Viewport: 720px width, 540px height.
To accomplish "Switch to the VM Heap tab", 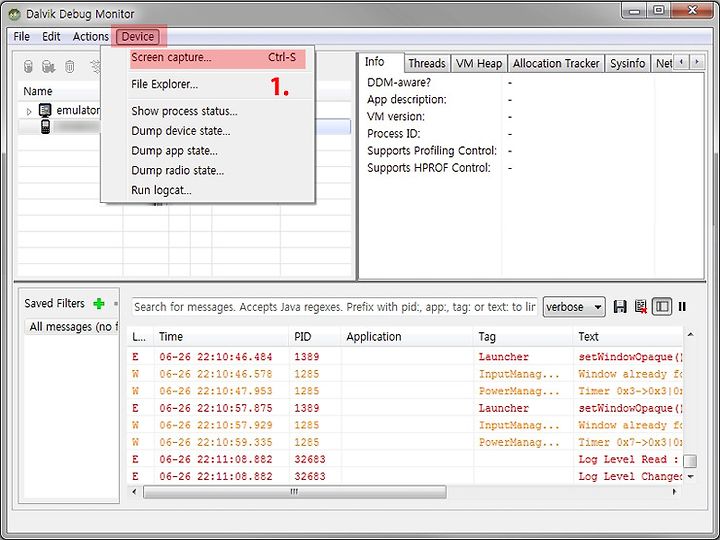I will [x=479, y=63].
